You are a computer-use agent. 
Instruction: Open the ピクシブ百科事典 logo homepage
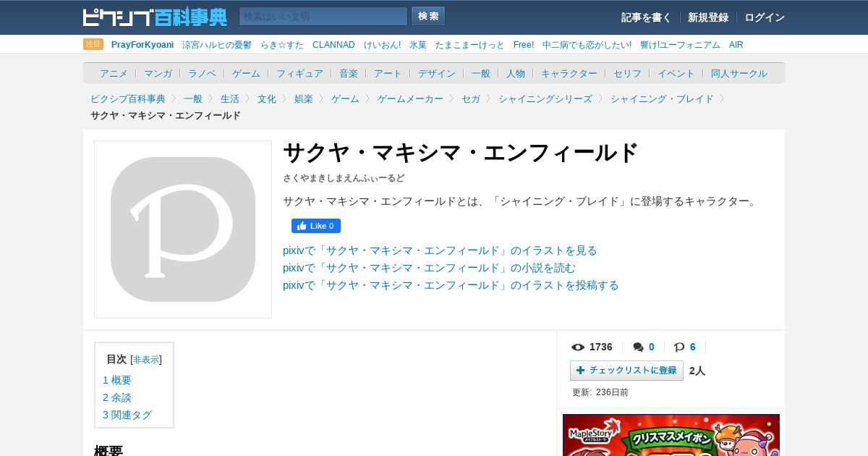[155, 17]
